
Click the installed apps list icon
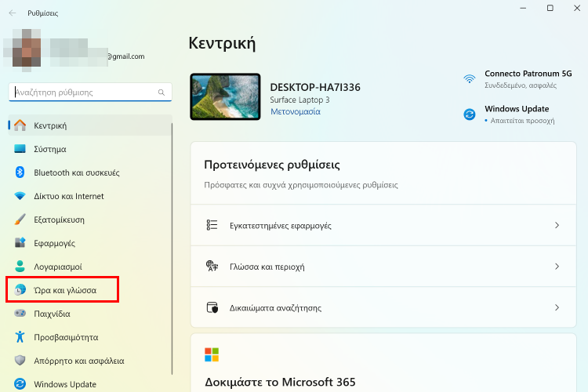[x=212, y=225]
